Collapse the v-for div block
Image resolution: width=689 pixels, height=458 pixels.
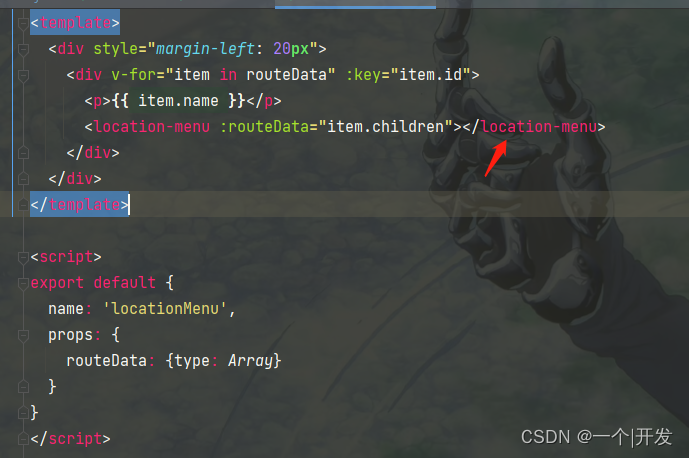point(23,75)
